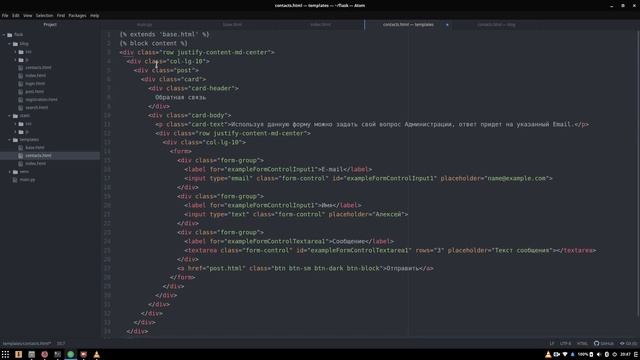Switch to the base.html tab

click(x=232, y=25)
